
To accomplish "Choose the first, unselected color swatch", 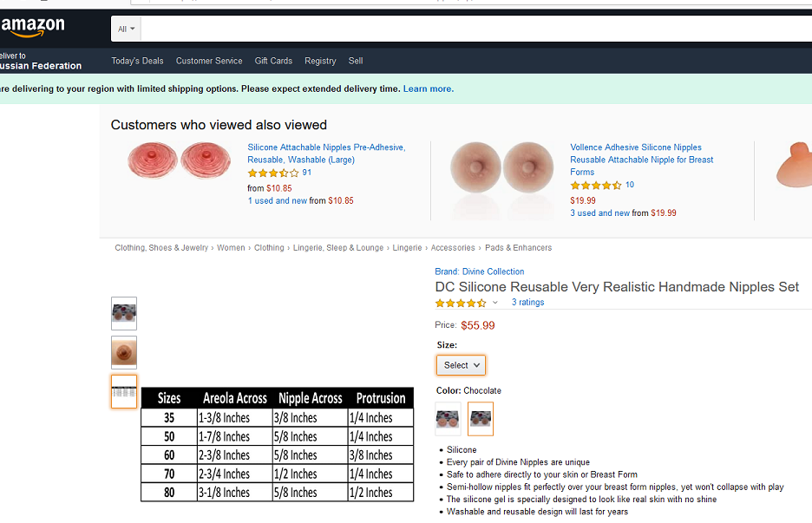I will pos(448,419).
